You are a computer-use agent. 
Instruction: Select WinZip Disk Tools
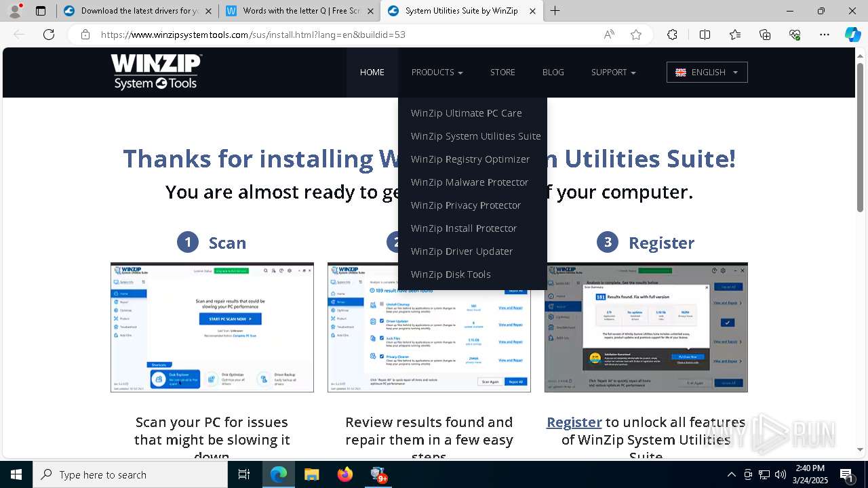[451, 274]
